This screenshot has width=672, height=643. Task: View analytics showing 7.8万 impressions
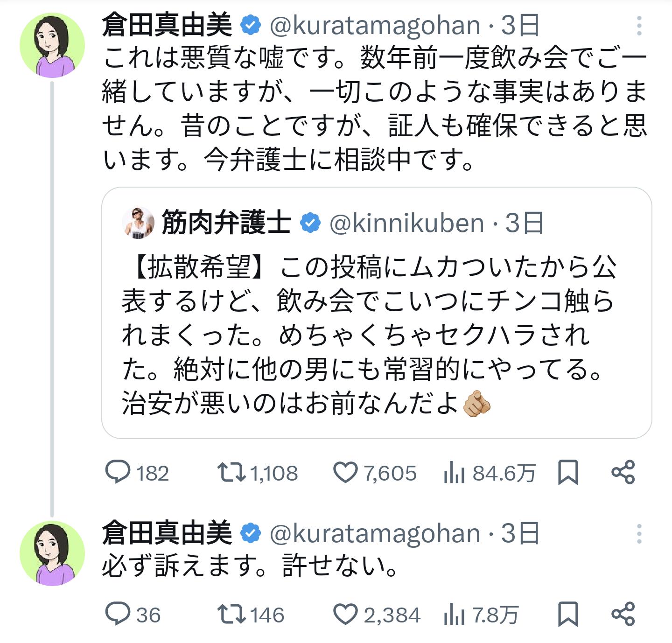click(x=454, y=615)
